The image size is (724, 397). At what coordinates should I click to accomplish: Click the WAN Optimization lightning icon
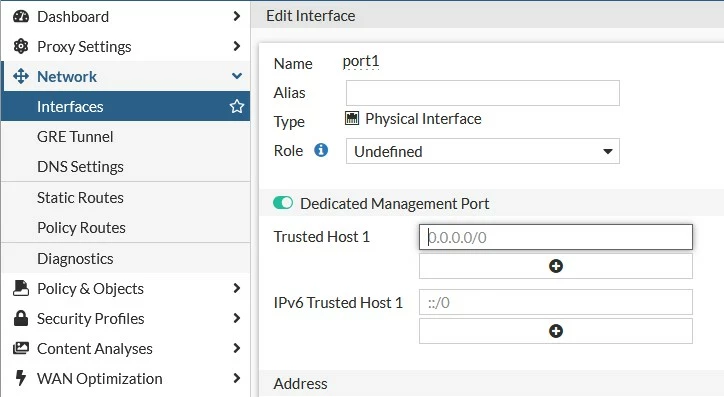click(21, 378)
